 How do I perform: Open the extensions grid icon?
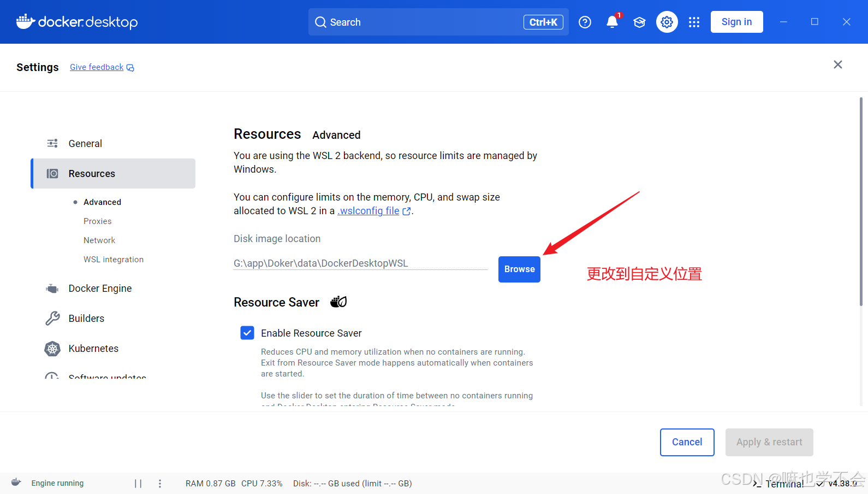pos(694,22)
